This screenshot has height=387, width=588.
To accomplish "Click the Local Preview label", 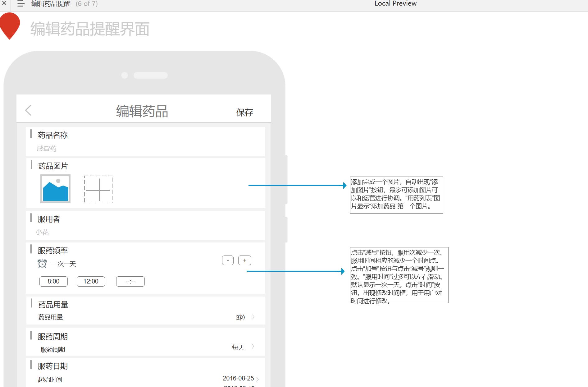I will click(395, 3).
